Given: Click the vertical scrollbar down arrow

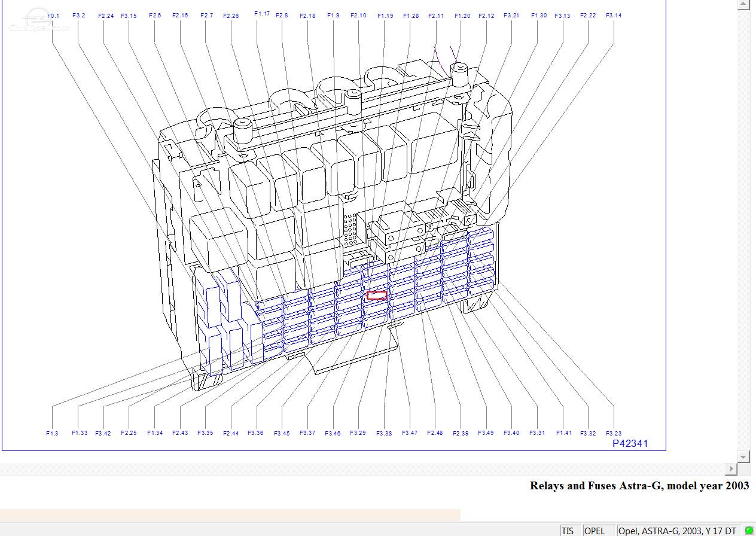Looking at the screenshot, I should pos(743,457).
